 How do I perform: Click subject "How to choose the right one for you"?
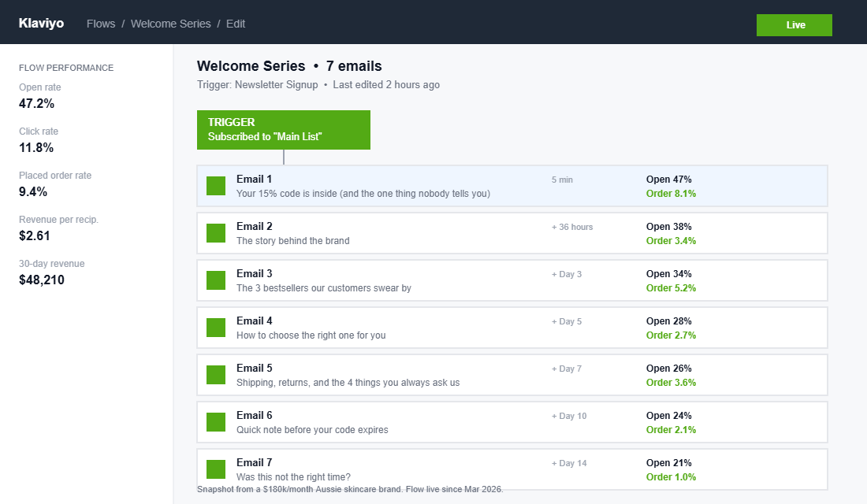point(311,335)
